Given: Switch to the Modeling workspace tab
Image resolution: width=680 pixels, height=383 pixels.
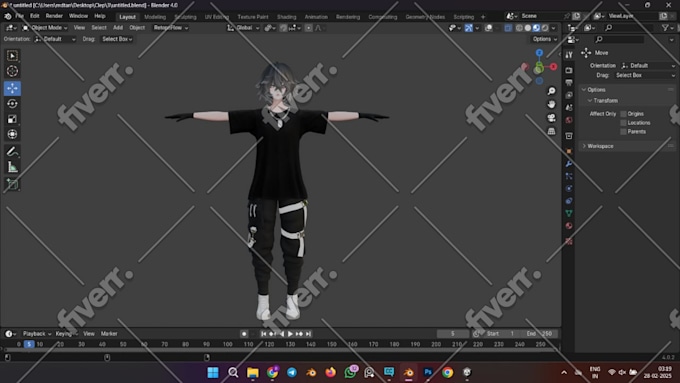Looking at the screenshot, I should pos(155,17).
